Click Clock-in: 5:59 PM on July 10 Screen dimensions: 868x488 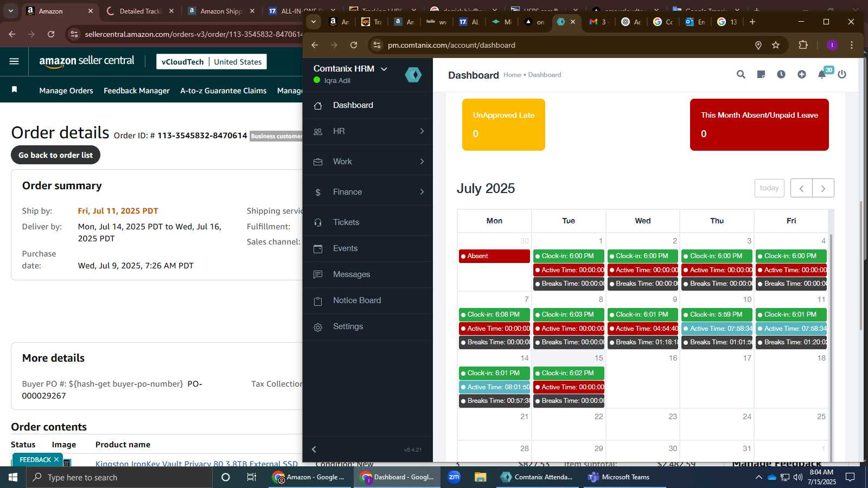(x=717, y=314)
